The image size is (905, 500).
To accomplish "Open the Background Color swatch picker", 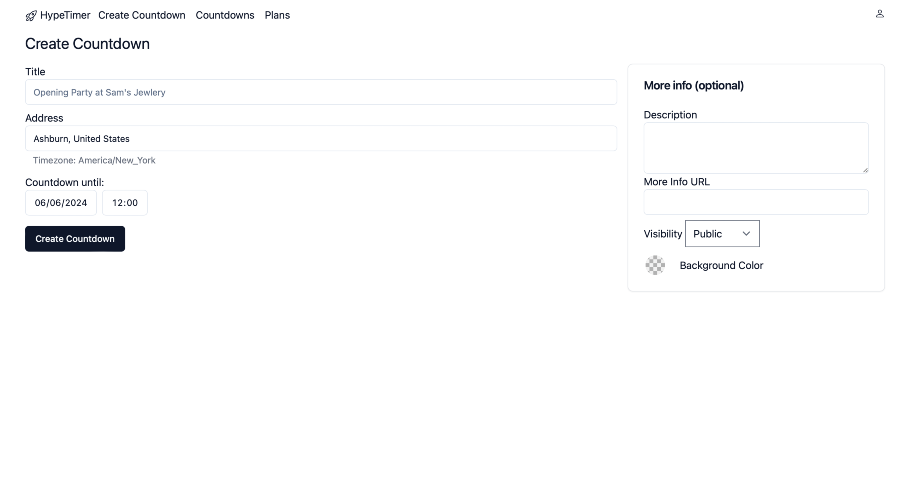I will 655,266.
